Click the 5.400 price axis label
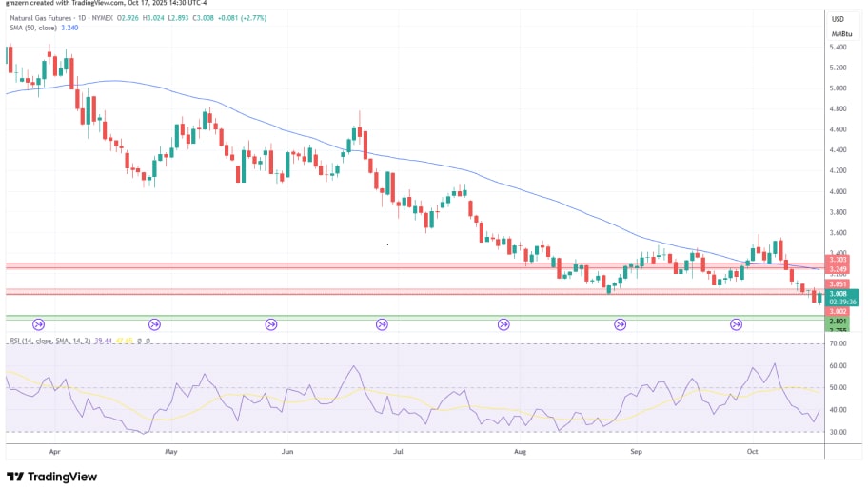The height and width of the screenshot is (488, 868). (x=838, y=47)
